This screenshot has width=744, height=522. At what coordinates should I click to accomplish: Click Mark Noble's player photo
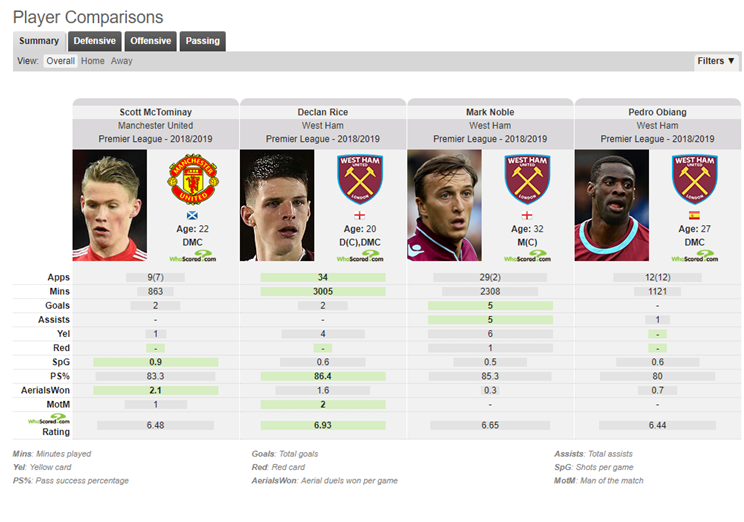coord(445,205)
